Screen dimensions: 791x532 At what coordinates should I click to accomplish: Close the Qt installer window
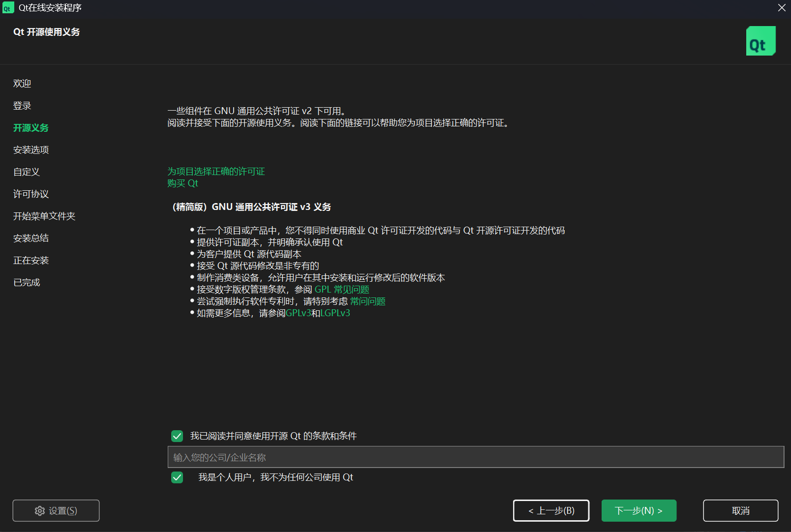[x=781, y=8]
